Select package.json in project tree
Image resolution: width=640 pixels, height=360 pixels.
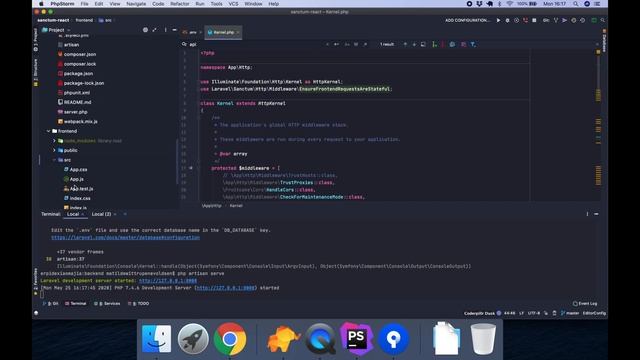[x=75, y=73]
